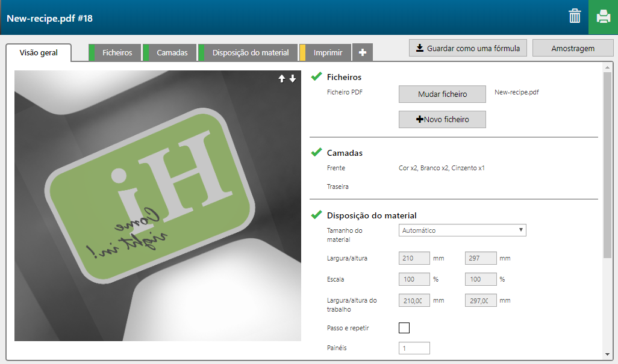Click checkmark beside Disposição do material heading
This screenshot has width=618, height=364.
(x=316, y=215)
